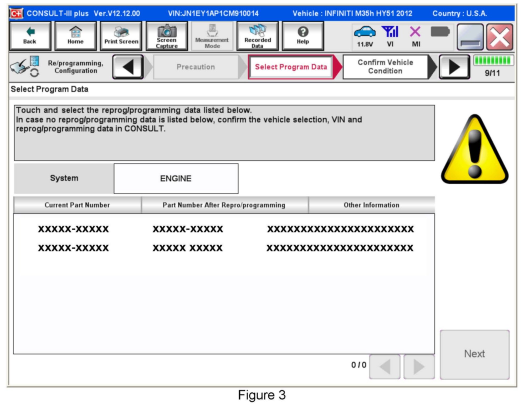Image resolution: width=528 pixels, height=420 pixels.
Task: Click the Back arrow button
Action: tap(30, 36)
